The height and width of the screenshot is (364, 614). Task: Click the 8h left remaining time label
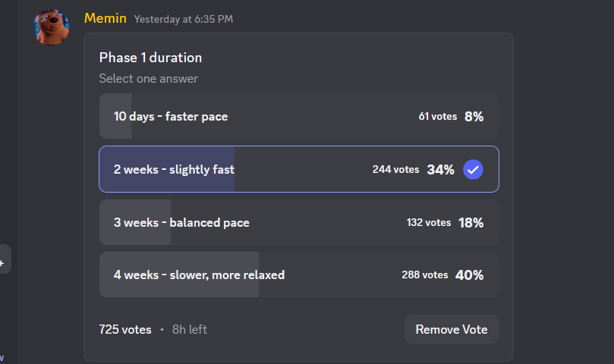point(190,330)
